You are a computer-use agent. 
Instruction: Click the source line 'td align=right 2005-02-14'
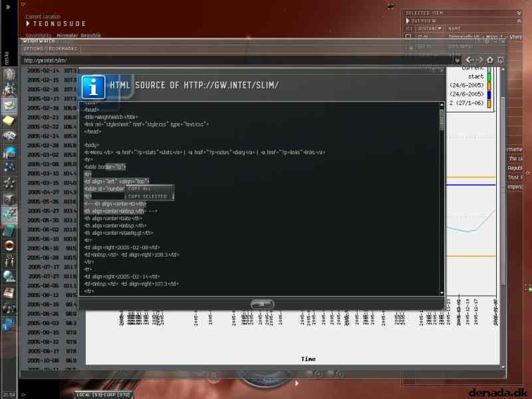pos(122,277)
